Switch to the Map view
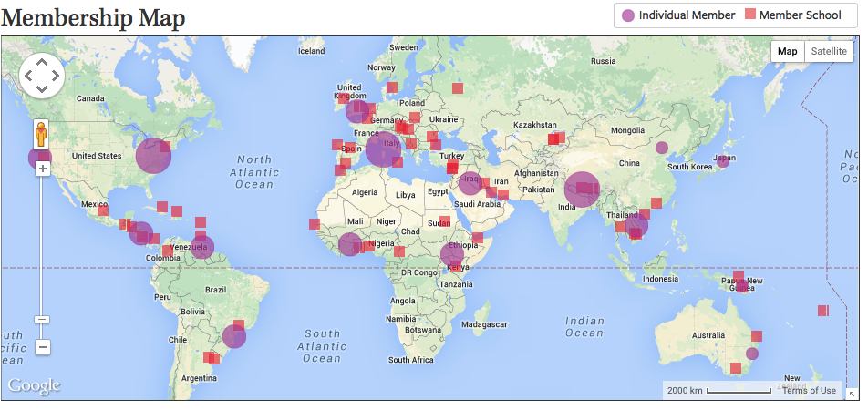 pos(787,51)
